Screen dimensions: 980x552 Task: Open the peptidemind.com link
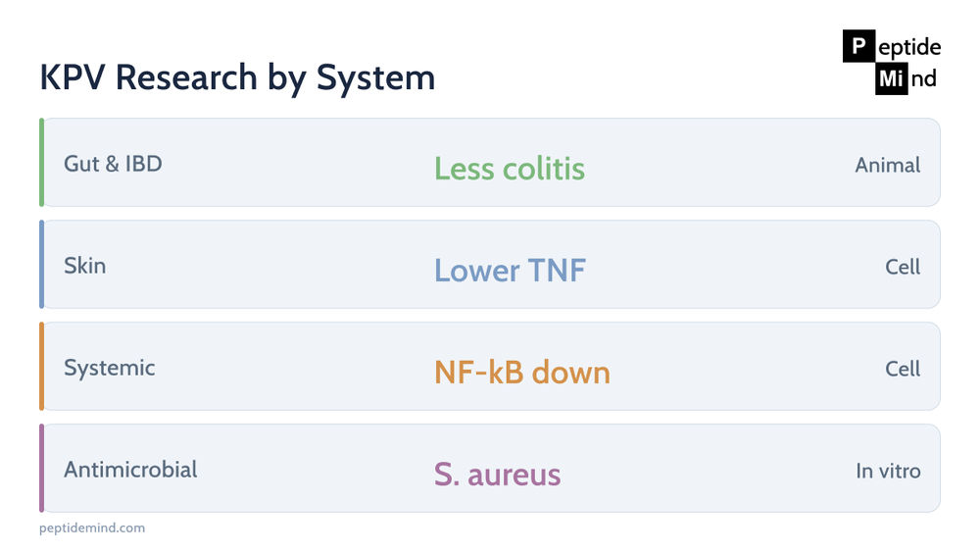(x=92, y=527)
